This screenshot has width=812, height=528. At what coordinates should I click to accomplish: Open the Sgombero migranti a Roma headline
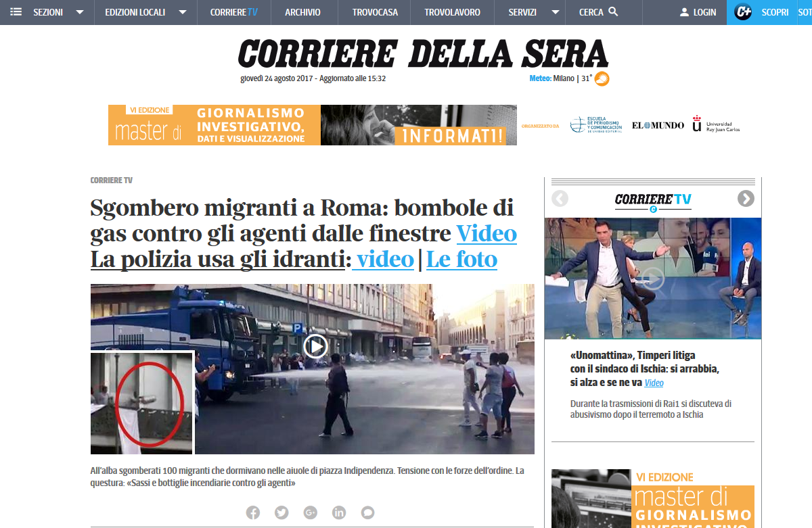pyautogui.click(x=302, y=220)
